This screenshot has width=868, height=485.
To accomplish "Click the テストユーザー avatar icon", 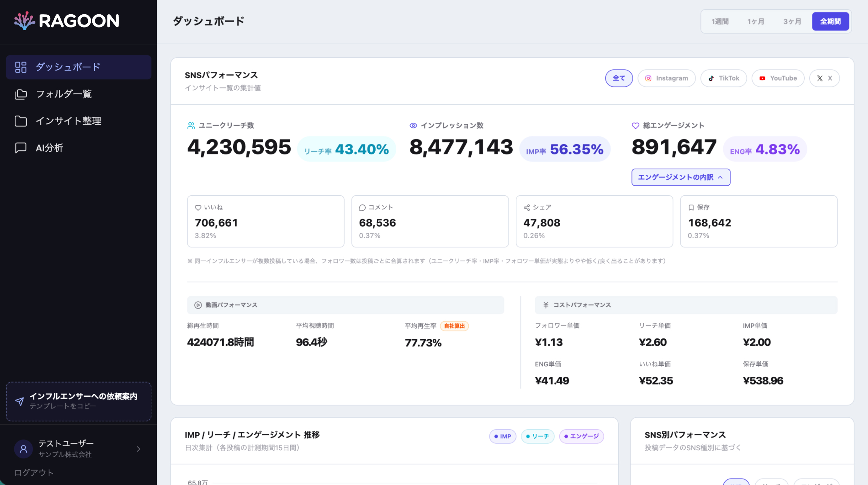I will click(23, 448).
